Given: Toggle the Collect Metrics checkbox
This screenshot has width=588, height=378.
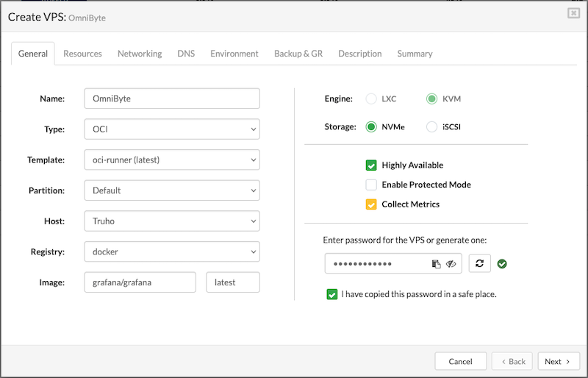Looking at the screenshot, I should pyautogui.click(x=371, y=204).
